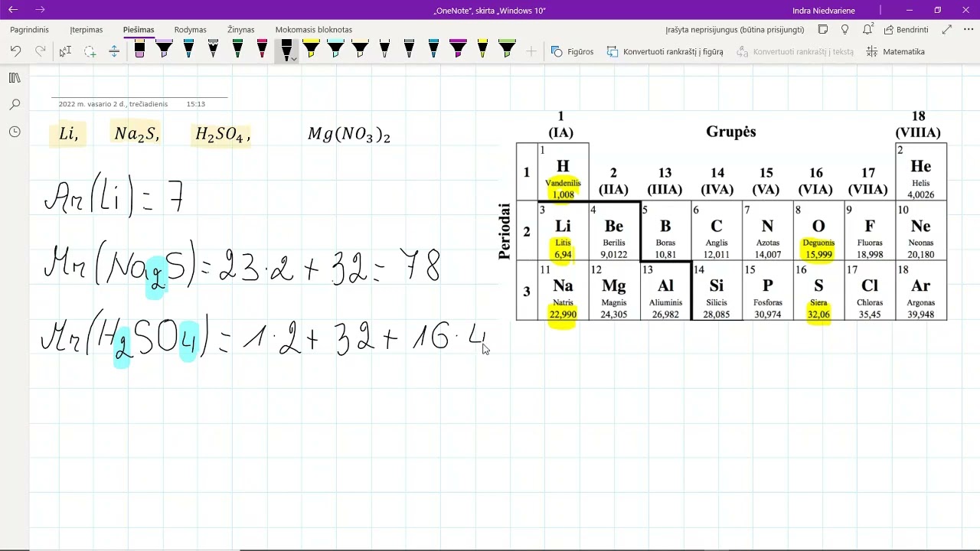This screenshot has width=980, height=551.
Task: Click the redo arrow icon
Action: [40, 51]
